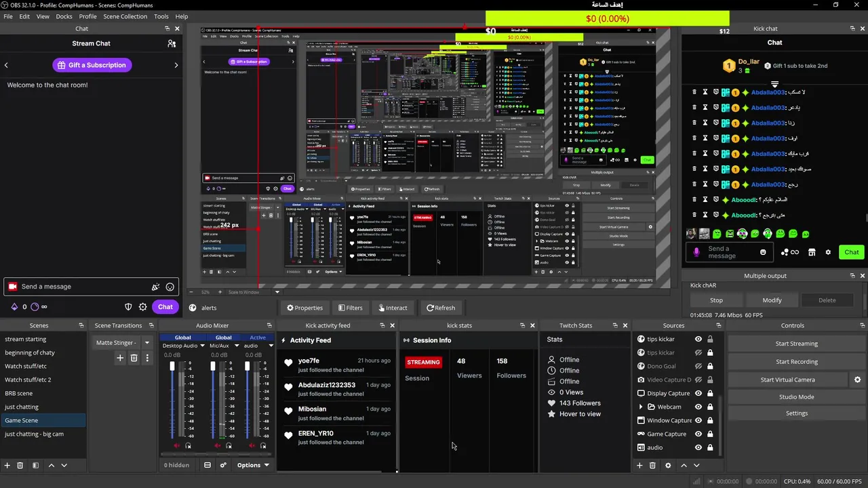Screen dimensions: 868x488
Task: Open scene filters icon in Scenes toolbar
Action: (35, 466)
